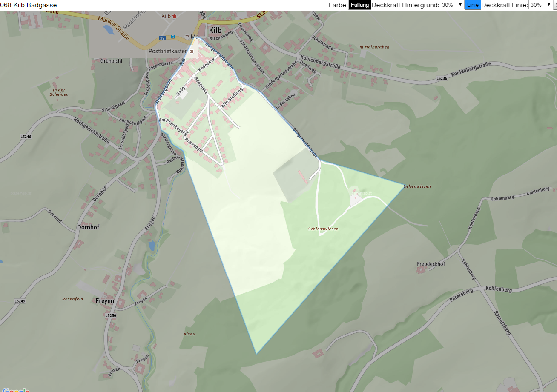Click the Postbriefkasten mail marker icon
557x392 pixels.
[191, 51]
